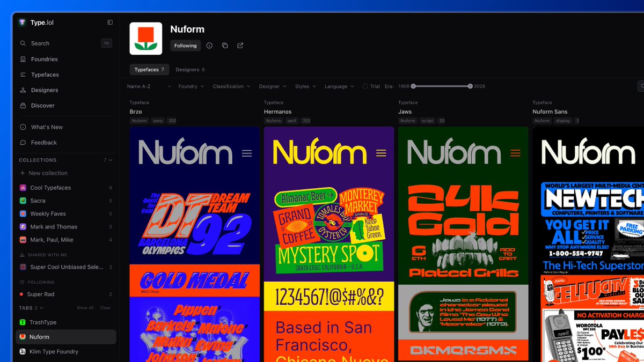
Task: Click Clear in Tabs section
Action: click(105, 308)
